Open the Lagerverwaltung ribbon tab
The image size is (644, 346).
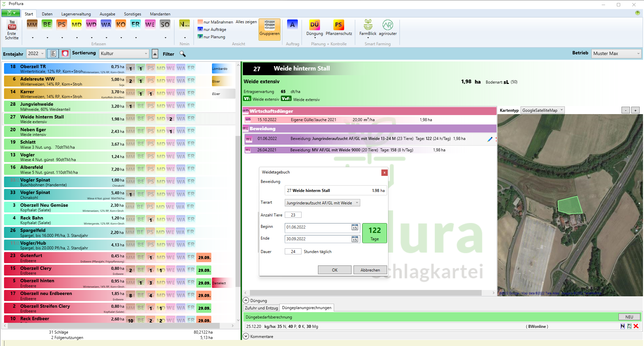coord(76,14)
